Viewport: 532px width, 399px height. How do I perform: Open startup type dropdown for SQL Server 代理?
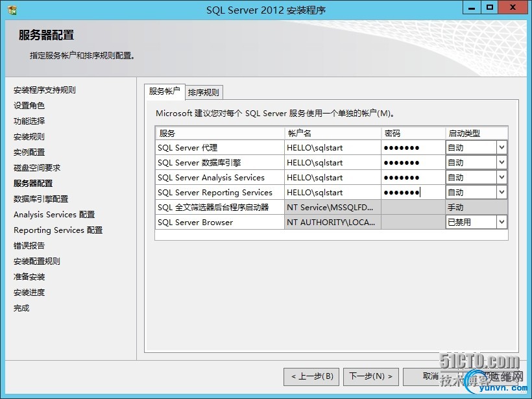click(502, 147)
